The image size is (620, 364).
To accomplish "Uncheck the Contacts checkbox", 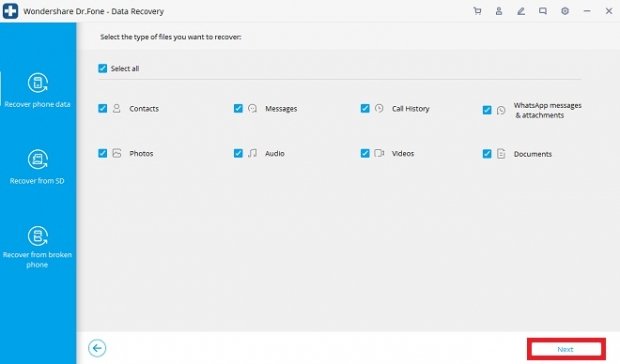I will (102, 108).
